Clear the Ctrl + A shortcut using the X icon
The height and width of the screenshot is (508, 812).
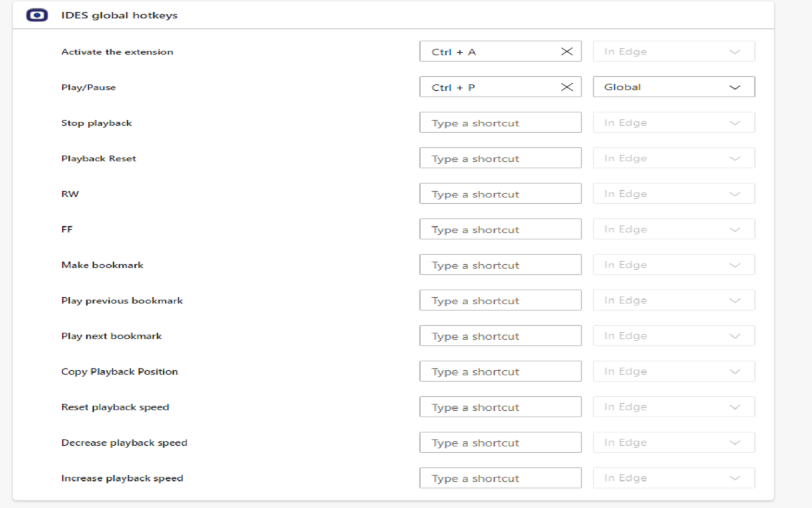tap(566, 51)
